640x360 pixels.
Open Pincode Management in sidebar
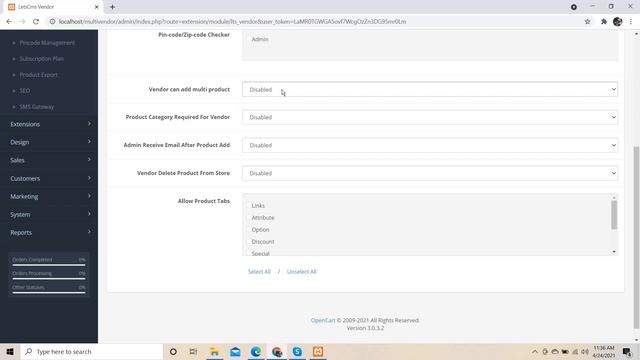click(x=47, y=43)
